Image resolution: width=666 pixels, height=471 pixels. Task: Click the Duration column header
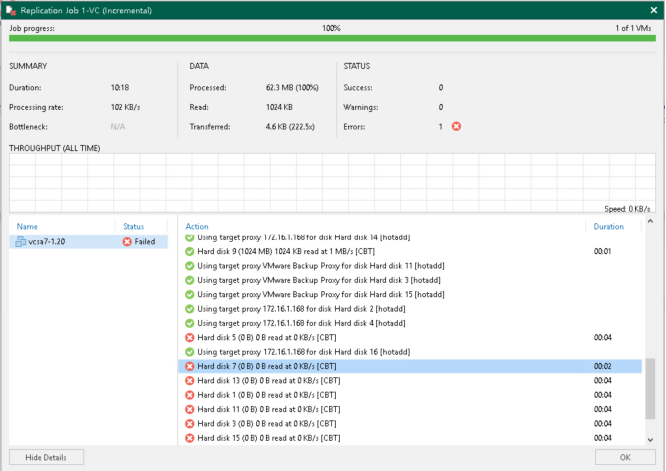click(608, 226)
